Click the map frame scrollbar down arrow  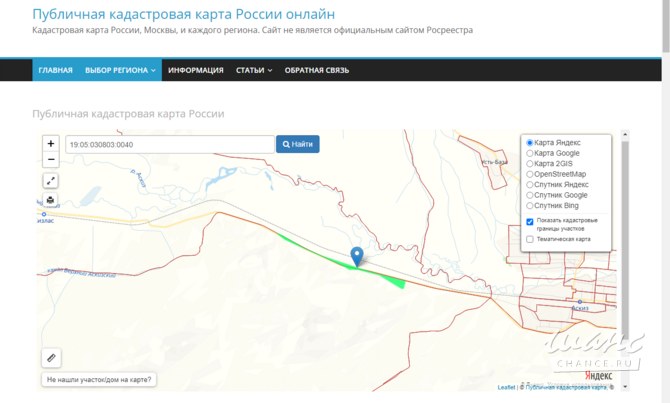(x=625, y=387)
